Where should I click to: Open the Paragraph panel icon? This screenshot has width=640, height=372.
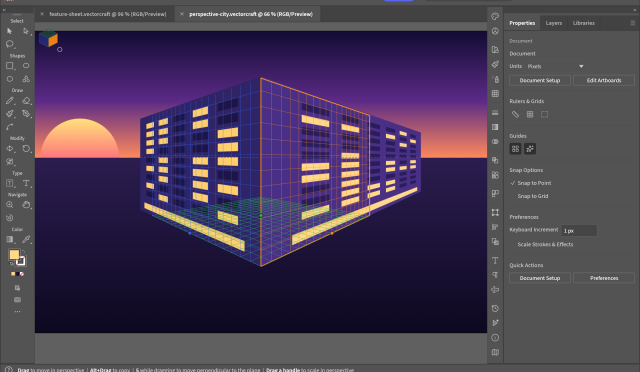(x=495, y=275)
